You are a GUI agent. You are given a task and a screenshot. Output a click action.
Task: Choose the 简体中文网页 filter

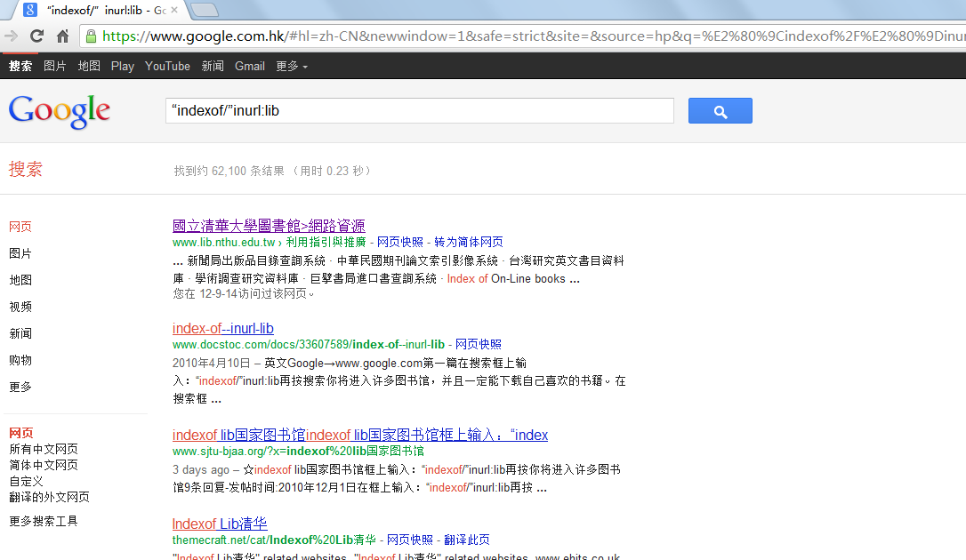(x=43, y=465)
